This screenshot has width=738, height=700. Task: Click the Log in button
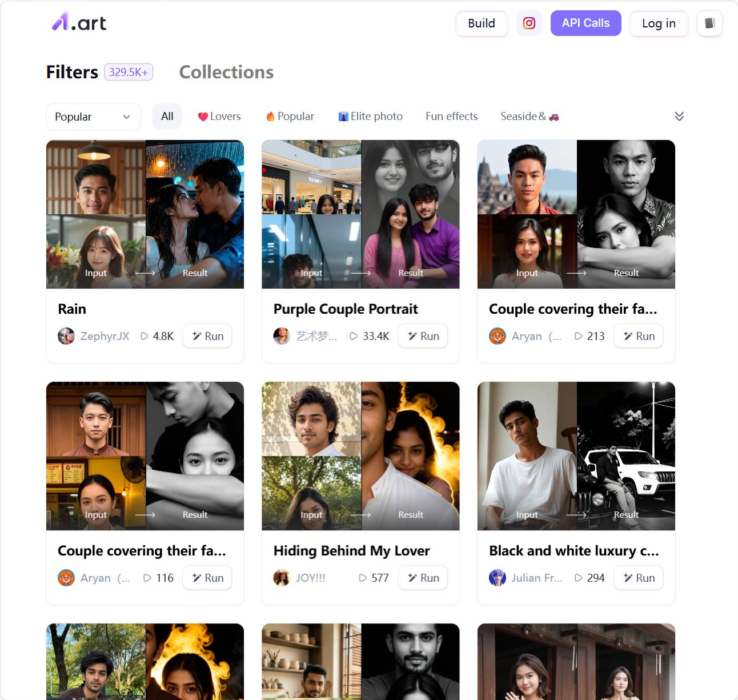659,23
